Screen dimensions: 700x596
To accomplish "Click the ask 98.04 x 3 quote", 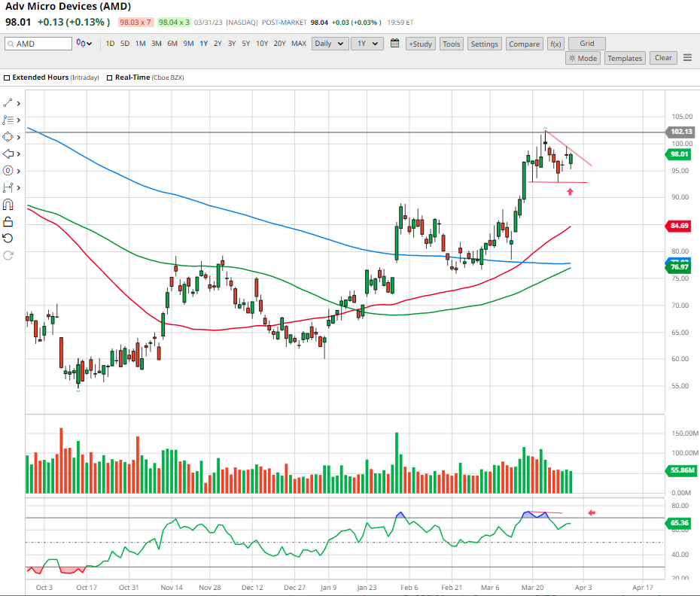I will [174, 23].
